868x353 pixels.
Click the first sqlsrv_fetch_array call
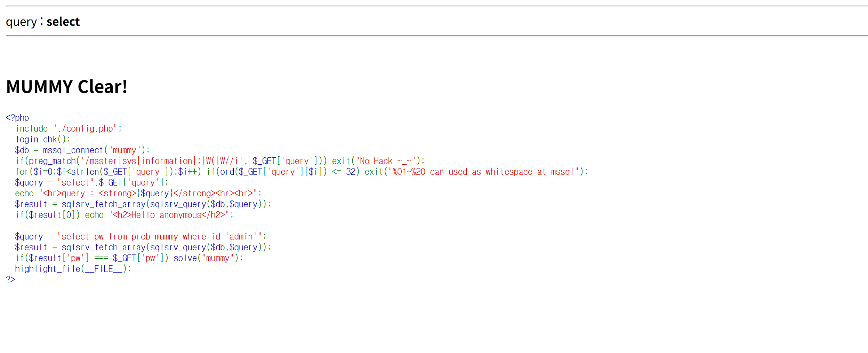tap(103, 204)
